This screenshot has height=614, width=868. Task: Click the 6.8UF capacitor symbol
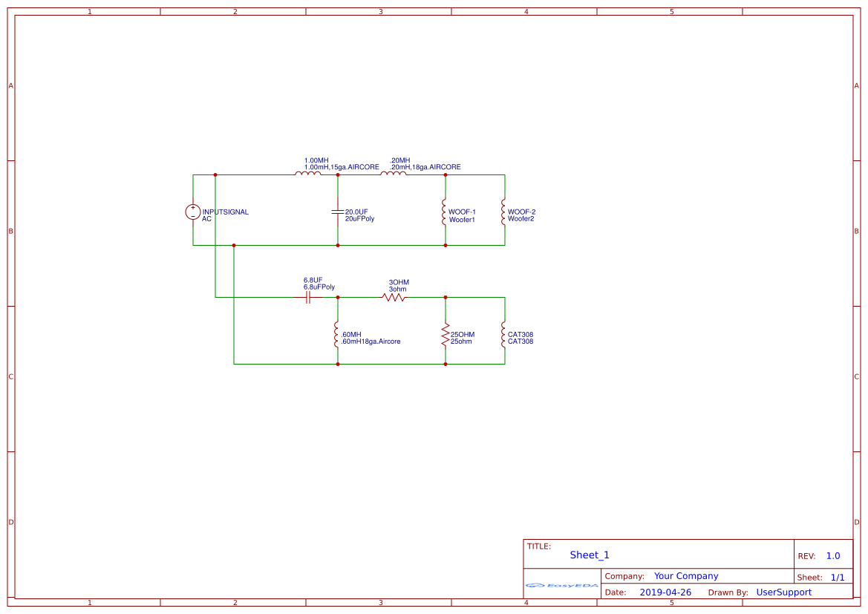click(308, 297)
